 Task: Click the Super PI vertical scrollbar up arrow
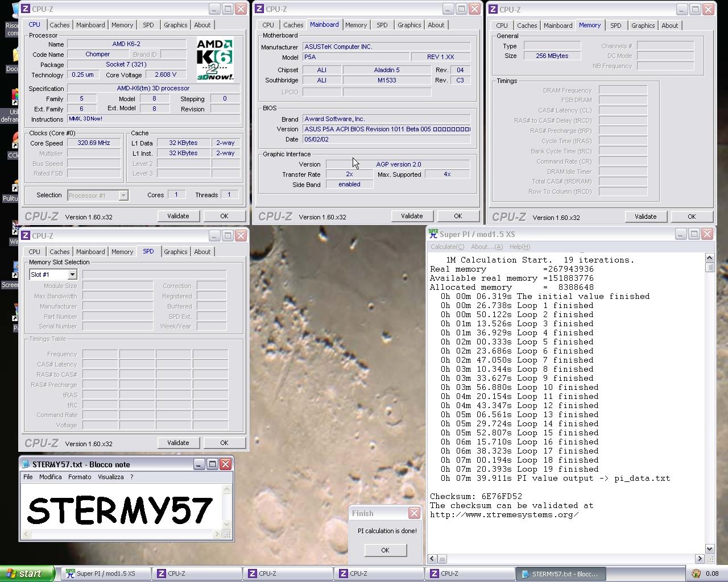[710, 258]
